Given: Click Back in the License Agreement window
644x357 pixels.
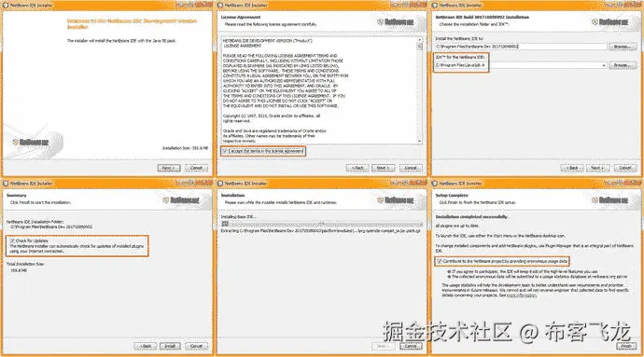Looking at the screenshot, I should tap(357, 168).
